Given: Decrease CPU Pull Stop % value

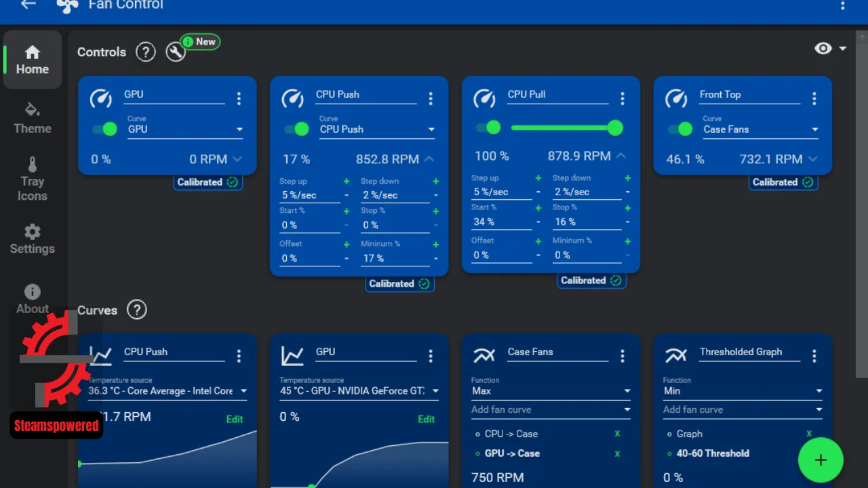Looking at the screenshot, I should pos(628,222).
